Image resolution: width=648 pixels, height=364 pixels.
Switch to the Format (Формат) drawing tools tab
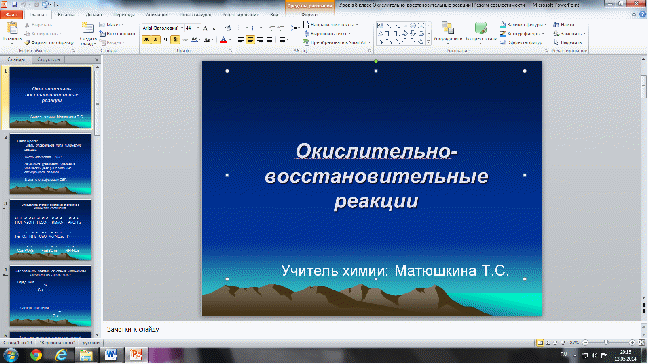(x=310, y=14)
